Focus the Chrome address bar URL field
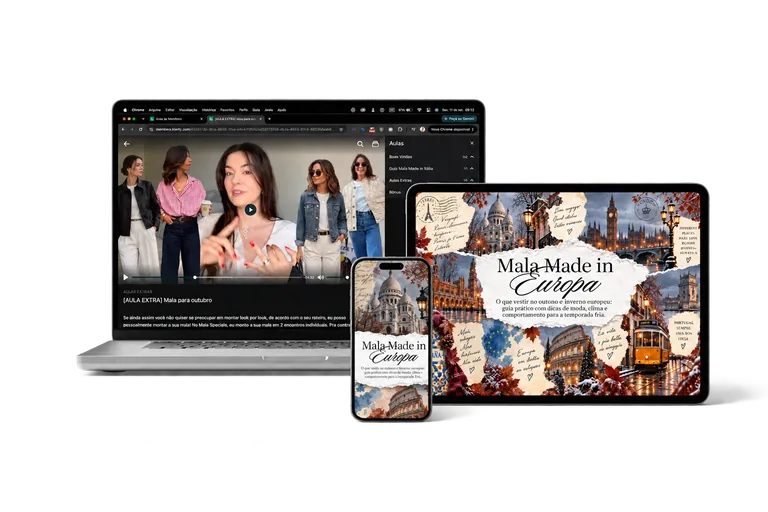The height and width of the screenshot is (512, 768). tap(245, 129)
